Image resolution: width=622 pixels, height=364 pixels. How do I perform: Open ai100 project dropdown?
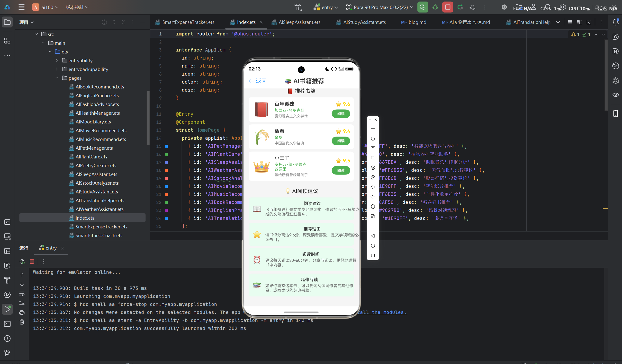[x=46, y=7]
